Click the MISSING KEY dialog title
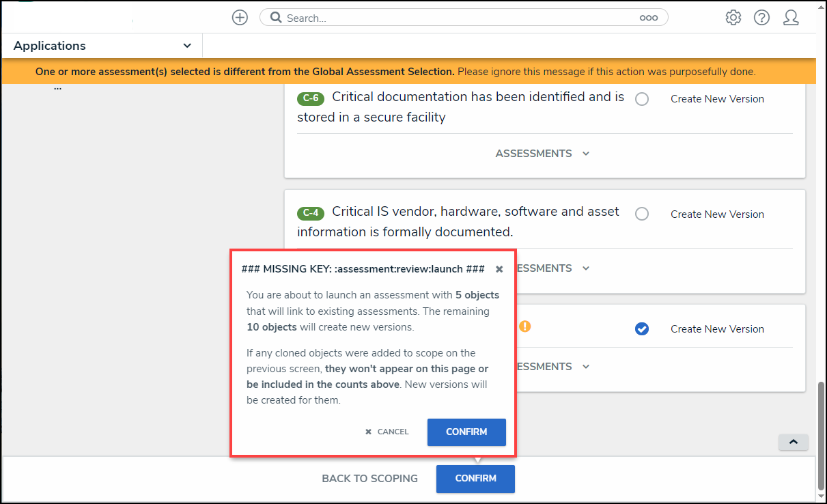The width and height of the screenshot is (827, 504). 363,269
